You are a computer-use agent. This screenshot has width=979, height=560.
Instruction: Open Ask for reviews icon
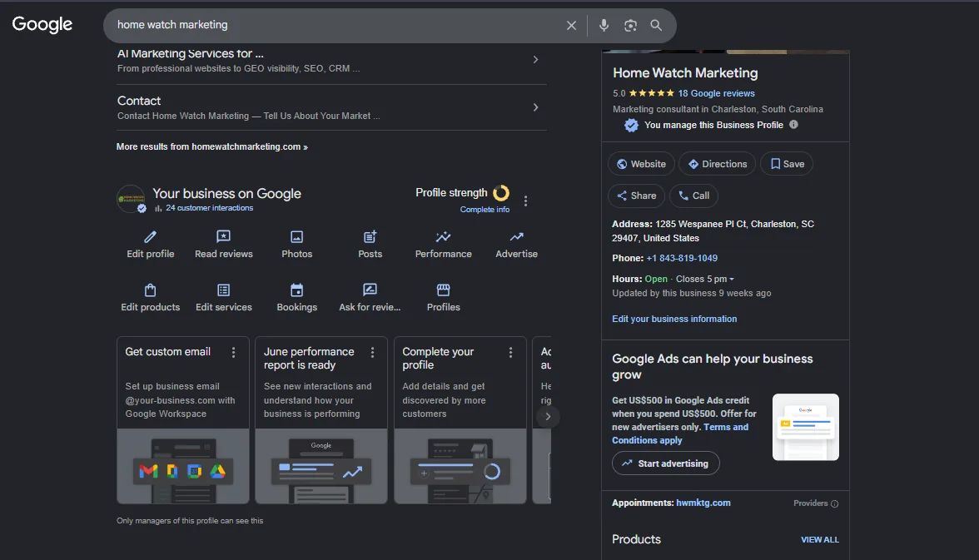(370, 290)
